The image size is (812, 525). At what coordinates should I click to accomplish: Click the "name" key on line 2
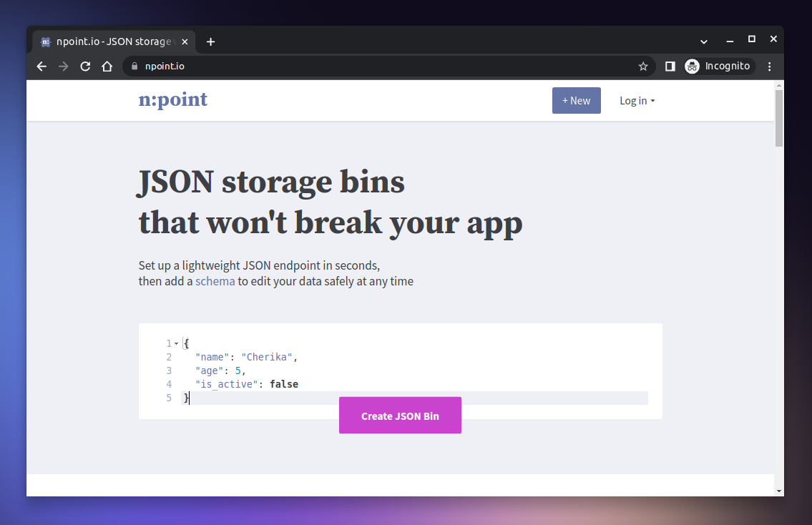(x=212, y=357)
